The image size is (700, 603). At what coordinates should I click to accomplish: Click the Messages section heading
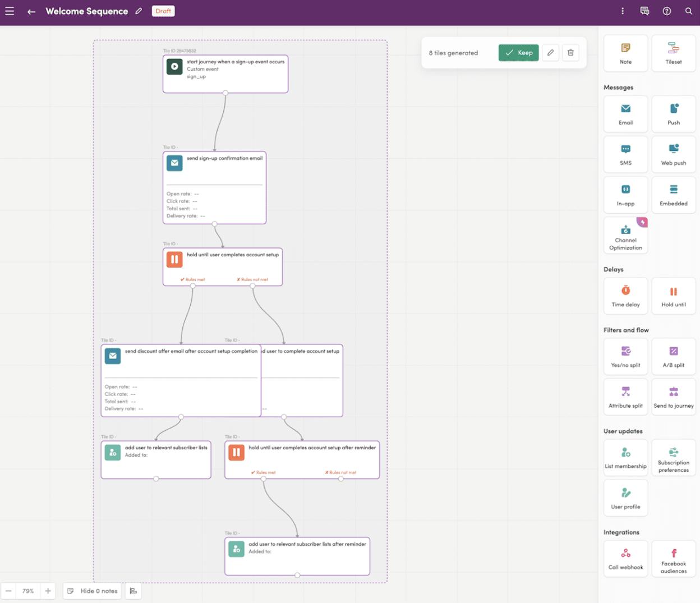pos(618,88)
